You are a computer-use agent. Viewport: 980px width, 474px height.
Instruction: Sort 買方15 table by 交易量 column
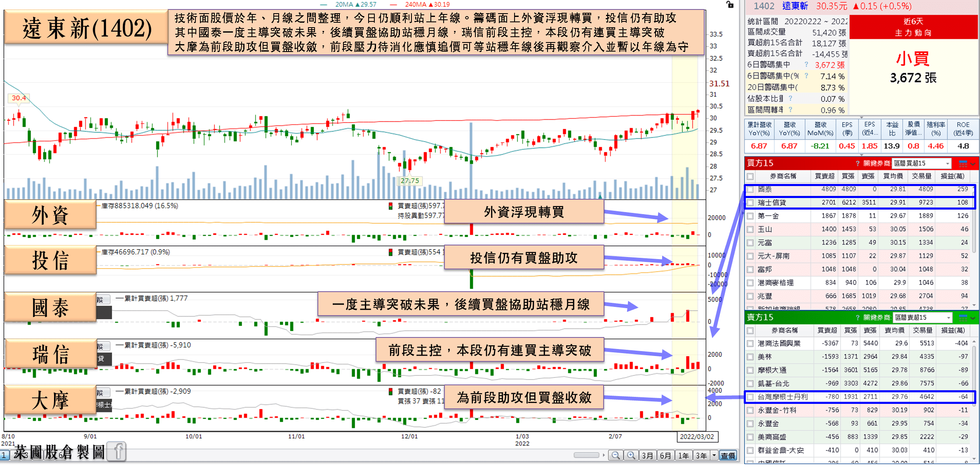(x=922, y=177)
